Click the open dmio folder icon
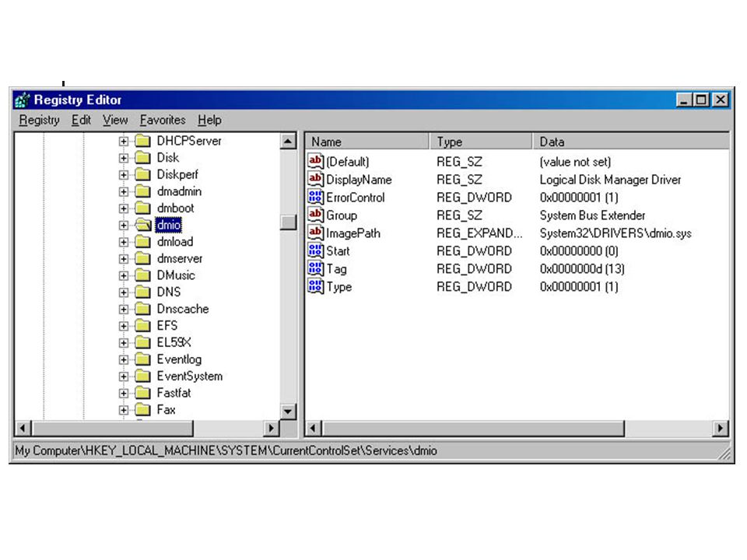Image resolution: width=747 pixels, height=560 pixels. pos(143,225)
